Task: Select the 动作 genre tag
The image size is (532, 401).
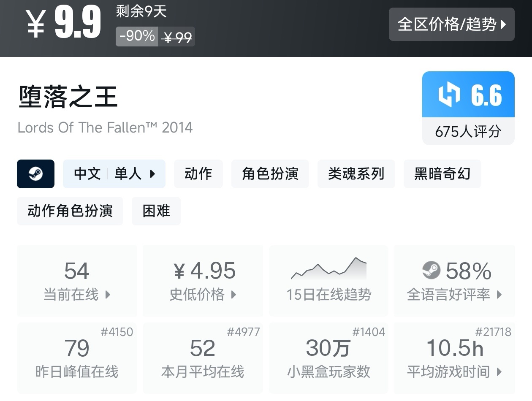Action: pos(198,174)
